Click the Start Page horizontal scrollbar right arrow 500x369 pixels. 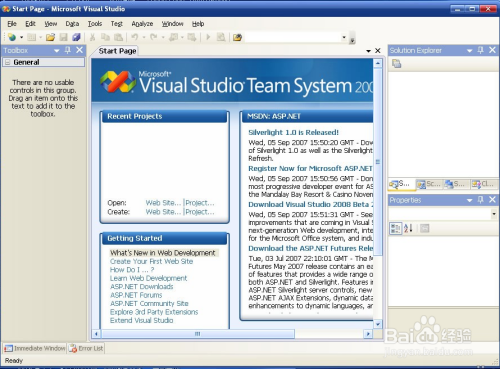368,333
